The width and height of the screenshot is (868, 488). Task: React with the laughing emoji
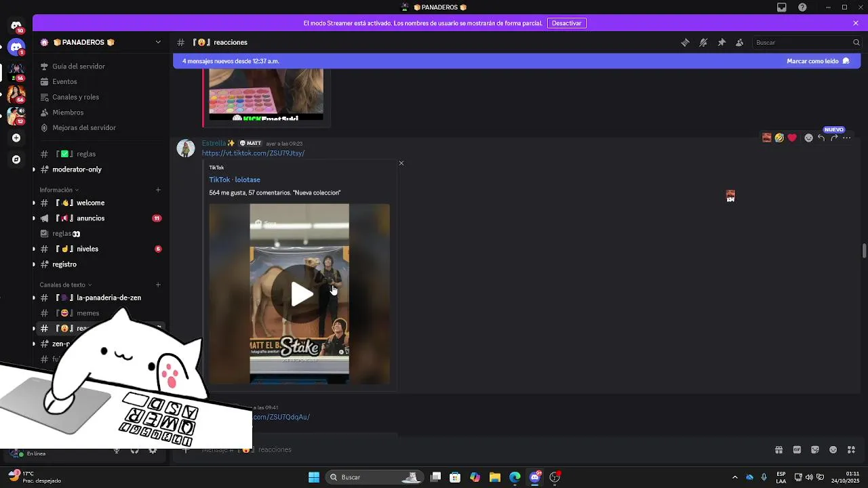point(780,138)
